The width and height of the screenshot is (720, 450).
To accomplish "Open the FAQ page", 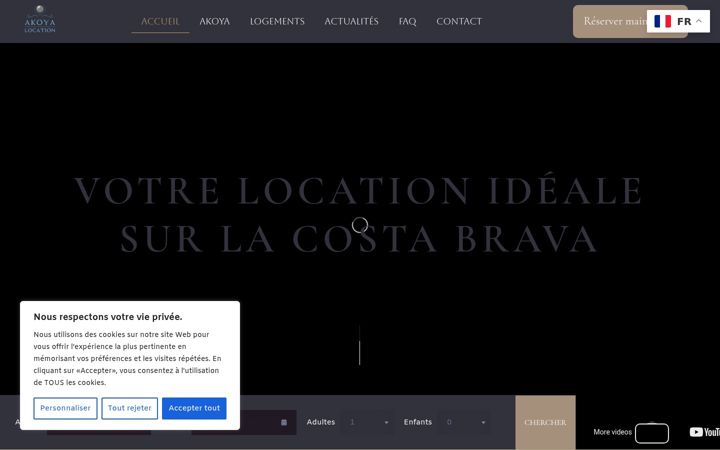I will pyautogui.click(x=407, y=22).
